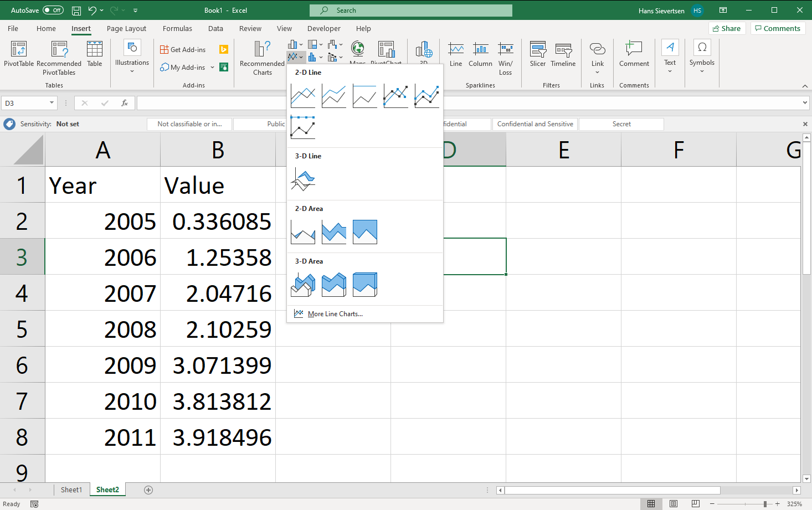The image size is (812, 510).
Task: Insert a Line with Markers chart
Action: pos(396,96)
